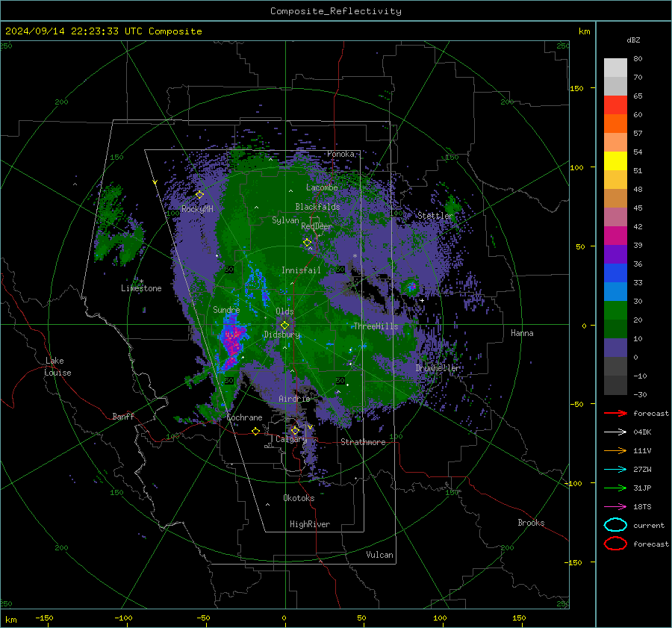Click the yellow 51-54 dBZ color swatch
The width and height of the screenshot is (672, 628).
(615, 161)
